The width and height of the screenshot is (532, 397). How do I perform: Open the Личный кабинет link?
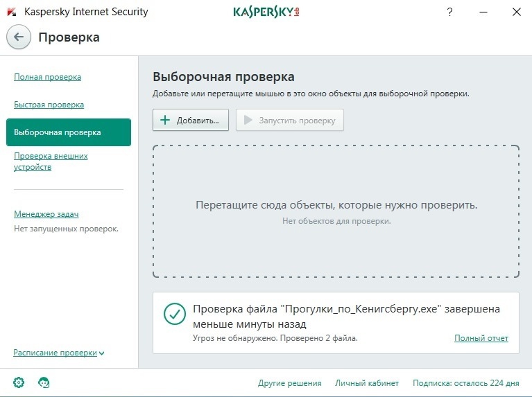[x=367, y=383]
